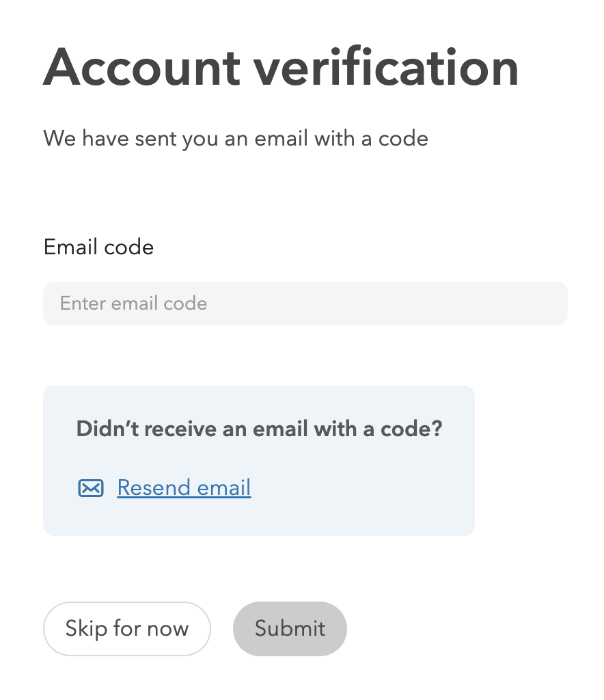Click the Account verification heading
604x700 pixels.
click(x=281, y=68)
